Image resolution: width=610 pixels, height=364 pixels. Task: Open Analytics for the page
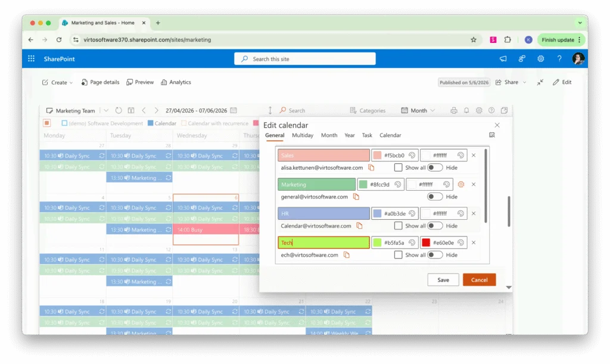pos(176,82)
